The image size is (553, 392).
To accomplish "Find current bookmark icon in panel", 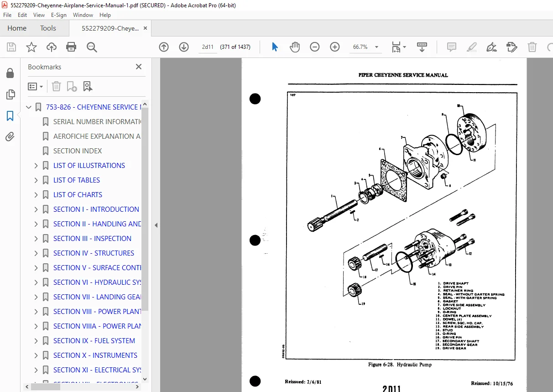I will point(88,86).
